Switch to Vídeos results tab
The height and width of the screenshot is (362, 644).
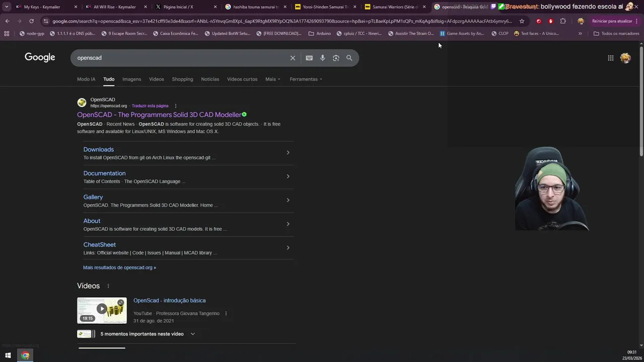click(x=156, y=79)
